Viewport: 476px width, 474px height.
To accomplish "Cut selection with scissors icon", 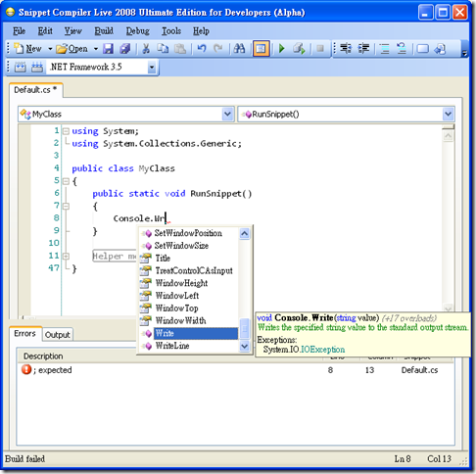I will coord(146,49).
